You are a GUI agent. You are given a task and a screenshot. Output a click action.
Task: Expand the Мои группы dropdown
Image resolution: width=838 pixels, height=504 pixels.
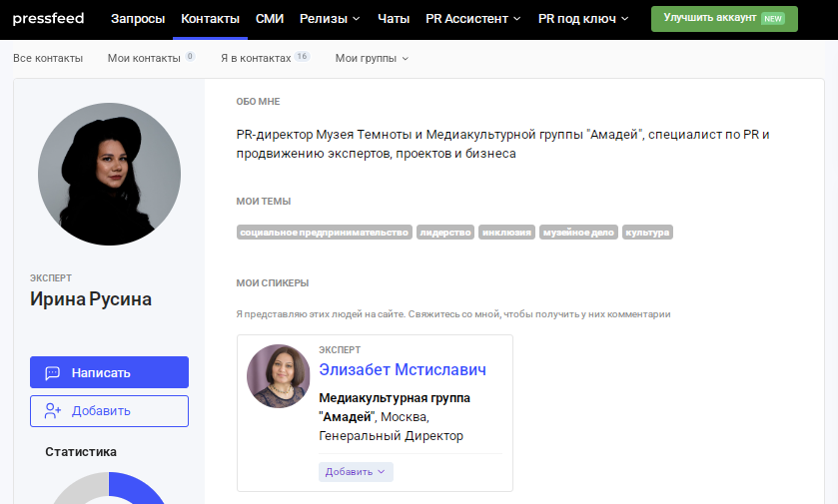tap(372, 58)
